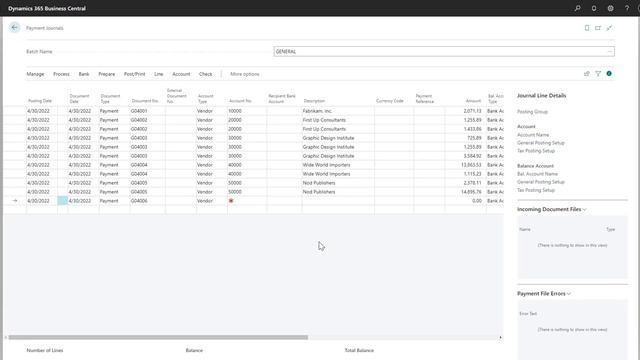Click the horizontal scrollbar thumb
Viewport: 640px width, 360px height.
click(158, 338)
